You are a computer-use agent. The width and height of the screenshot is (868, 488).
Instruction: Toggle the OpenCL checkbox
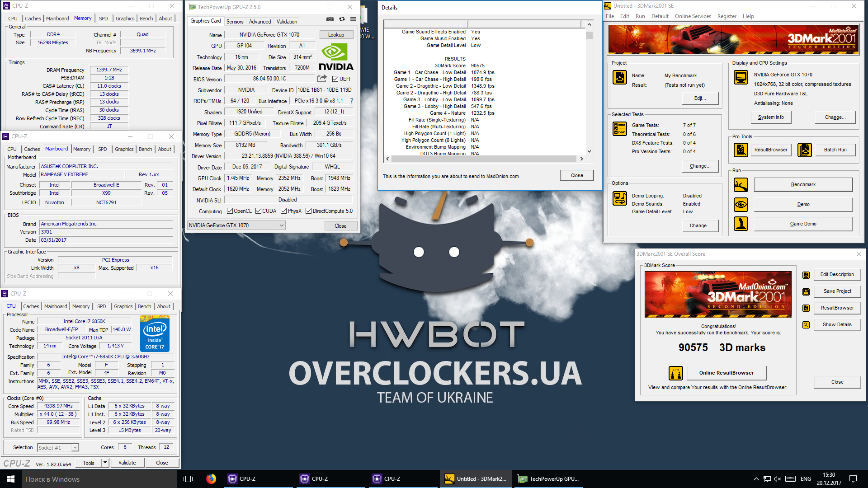tap(230, 211)
